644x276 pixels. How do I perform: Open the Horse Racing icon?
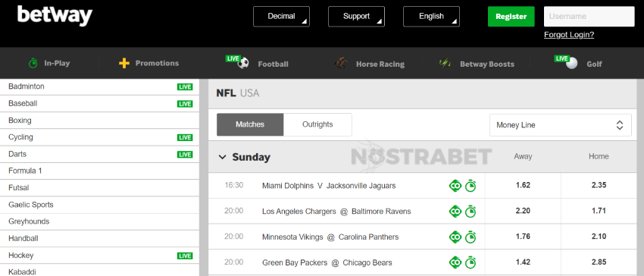[341, 64]
